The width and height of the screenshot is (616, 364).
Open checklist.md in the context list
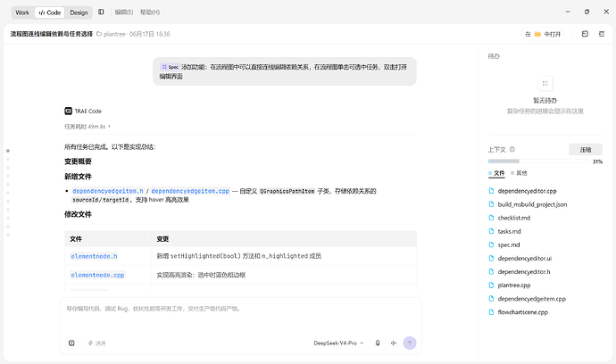(514, 218)
